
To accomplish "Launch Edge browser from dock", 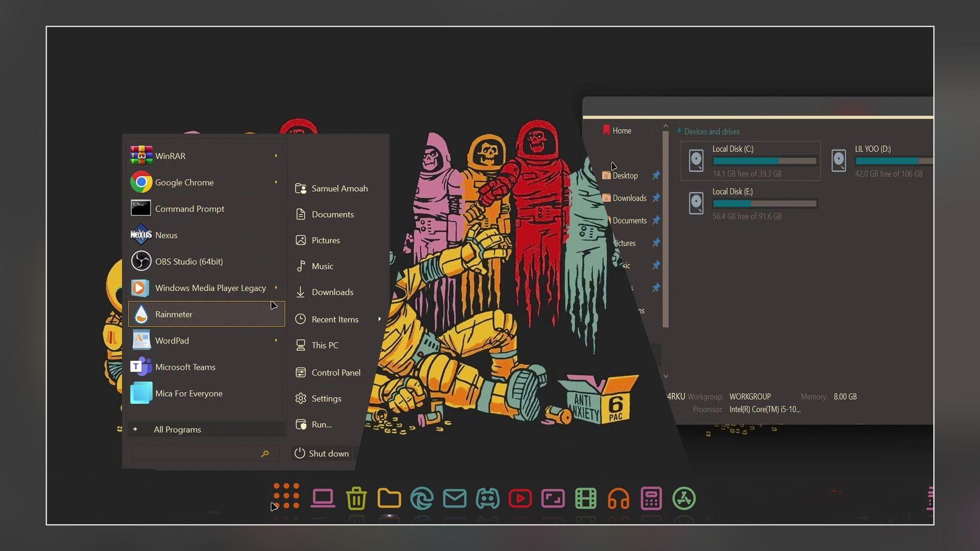I will click(x=422, y=499).
